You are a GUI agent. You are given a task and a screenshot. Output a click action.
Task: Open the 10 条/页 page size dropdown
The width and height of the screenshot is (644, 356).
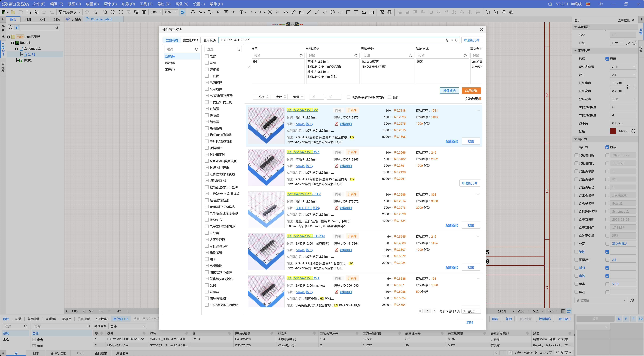pos(471,311)
